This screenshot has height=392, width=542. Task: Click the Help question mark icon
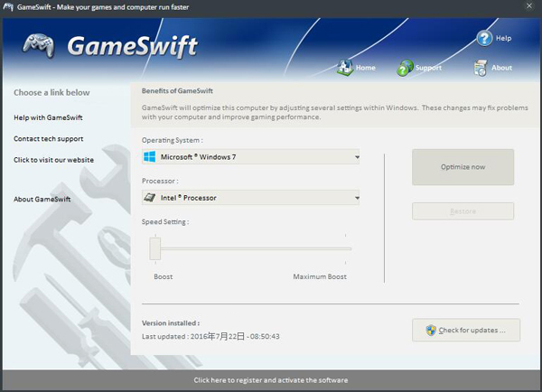click(484, 38)
